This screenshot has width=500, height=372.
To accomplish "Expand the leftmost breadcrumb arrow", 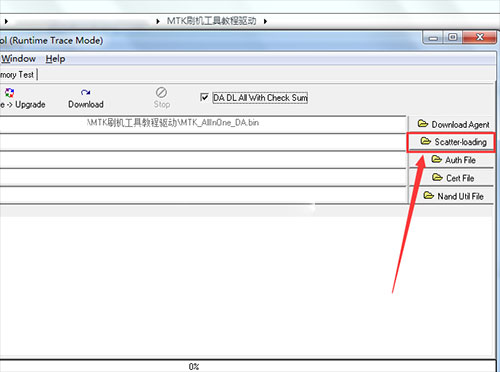I will pyautogui.click(x=6, y=21).
